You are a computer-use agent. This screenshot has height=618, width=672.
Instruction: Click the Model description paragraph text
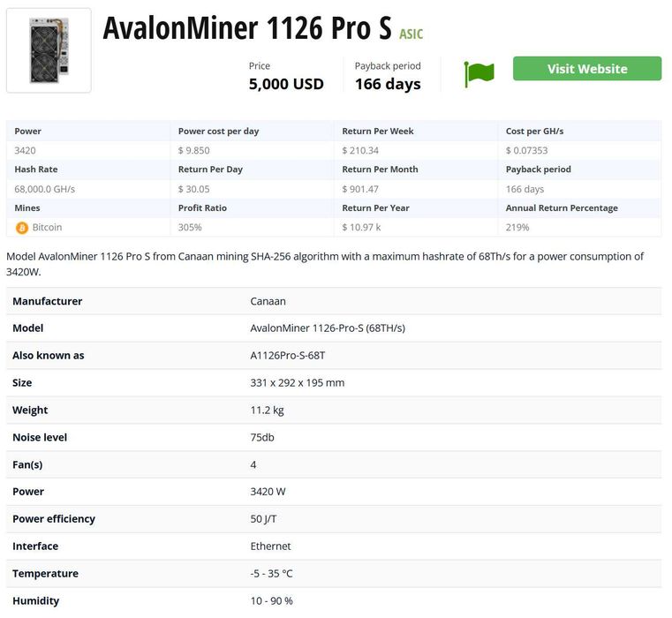(x=325, y=264)
